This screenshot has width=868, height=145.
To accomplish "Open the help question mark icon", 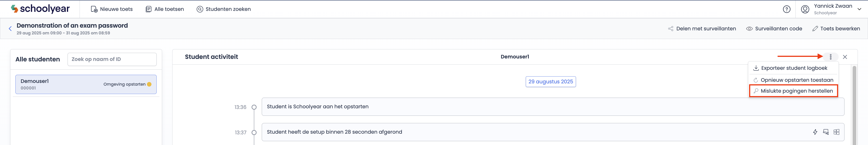I will (786, 9).
